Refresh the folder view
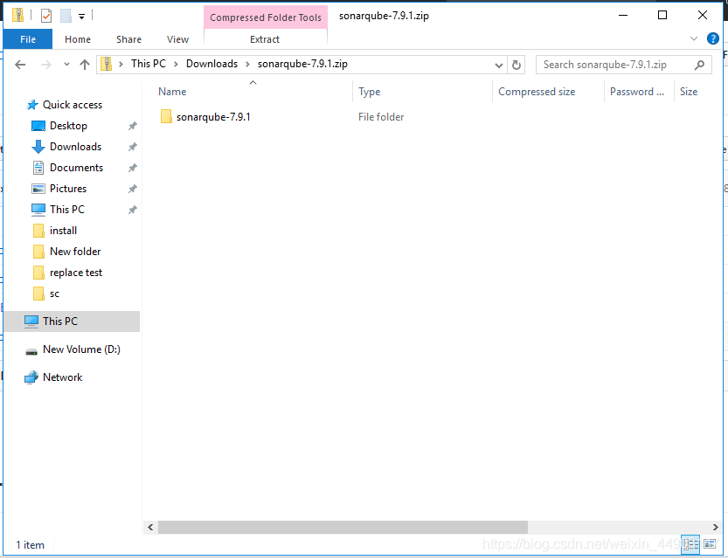Screen dimensions: 728x560 coord(516,65)
